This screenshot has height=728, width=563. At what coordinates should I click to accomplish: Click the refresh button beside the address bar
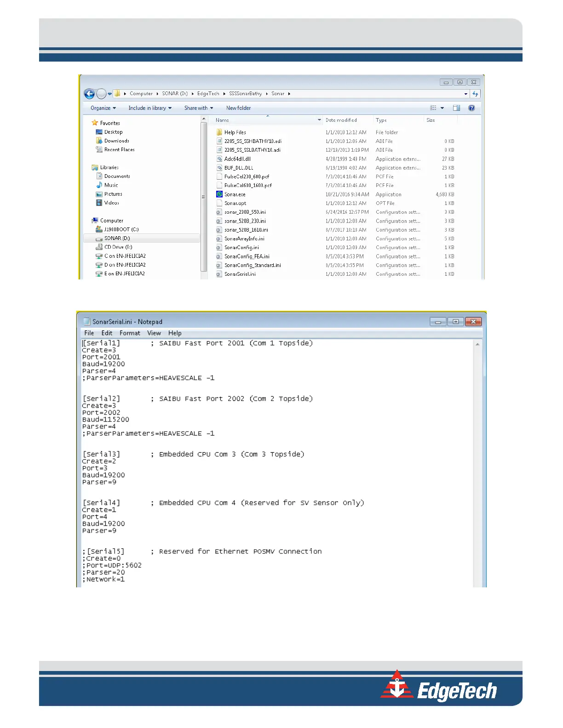tap(475, 94)
